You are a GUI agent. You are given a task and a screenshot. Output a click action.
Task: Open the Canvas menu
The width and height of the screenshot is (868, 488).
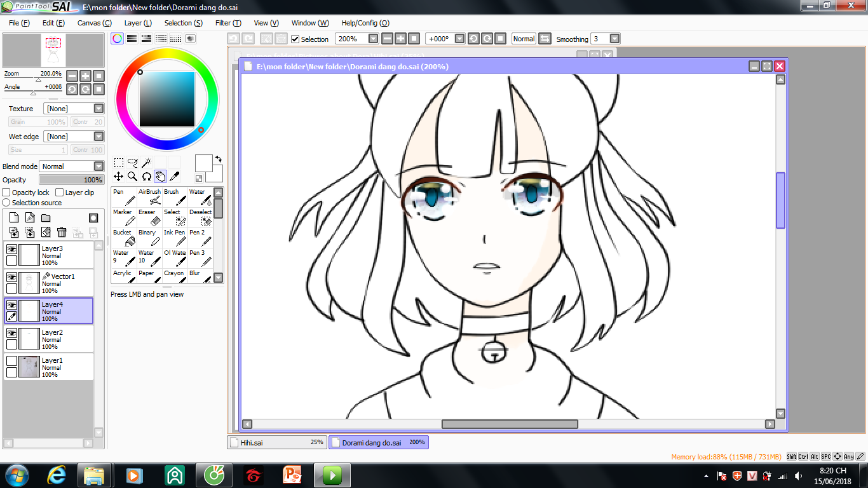pyautogui.click(x=95, y=23)
